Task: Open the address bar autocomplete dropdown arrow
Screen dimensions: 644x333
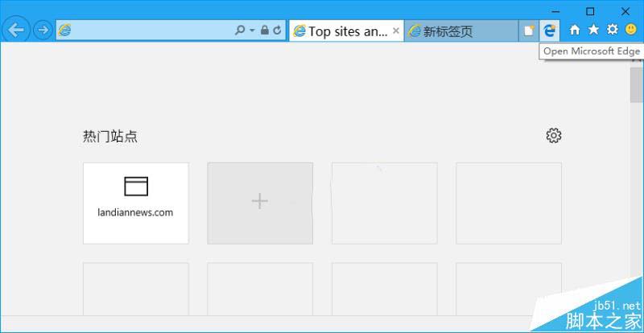Action: pos(252,30)
